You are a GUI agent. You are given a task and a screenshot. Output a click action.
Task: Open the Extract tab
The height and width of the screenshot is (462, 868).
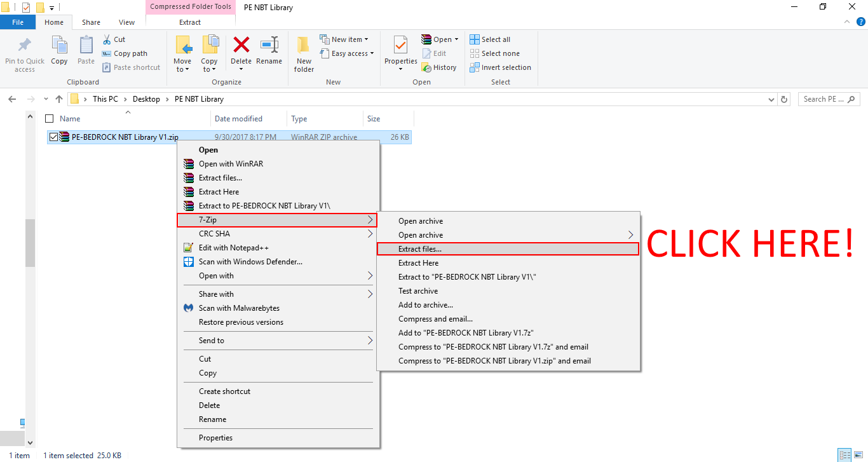coord(190,22)
